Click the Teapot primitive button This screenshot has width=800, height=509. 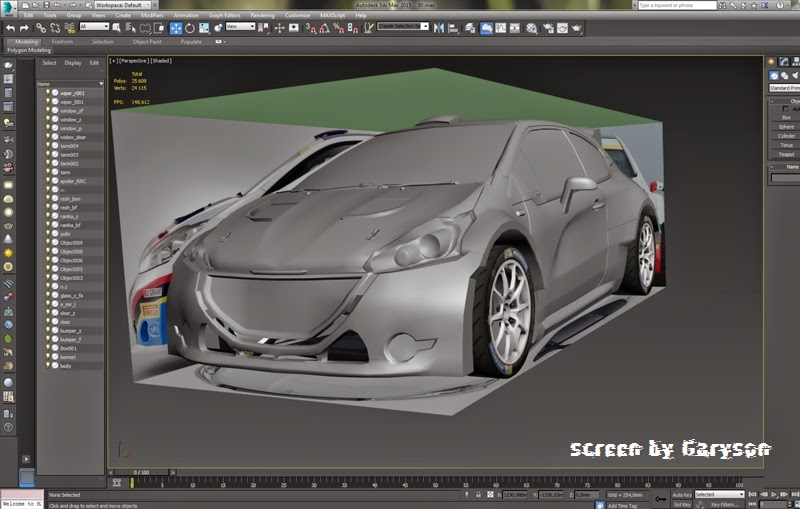point(787,154)
